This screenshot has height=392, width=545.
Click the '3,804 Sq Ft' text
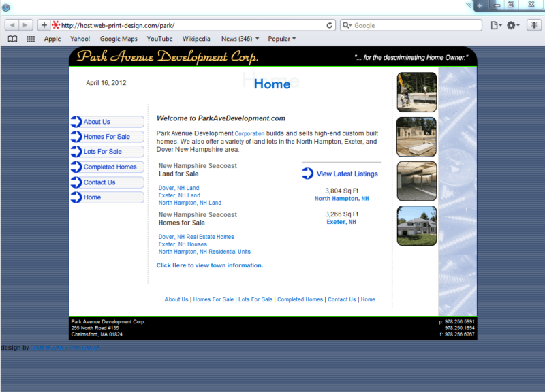342,191
